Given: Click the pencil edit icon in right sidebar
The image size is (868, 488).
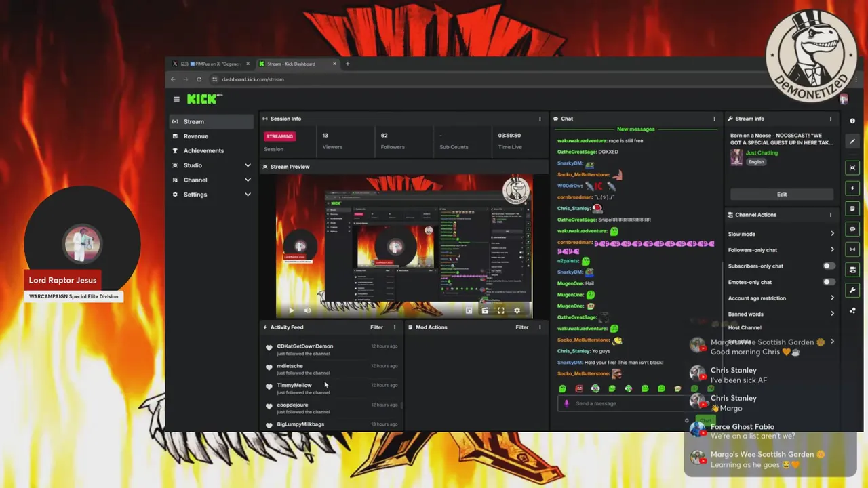Looking at the screenshot, I should (x=852, y=142).
